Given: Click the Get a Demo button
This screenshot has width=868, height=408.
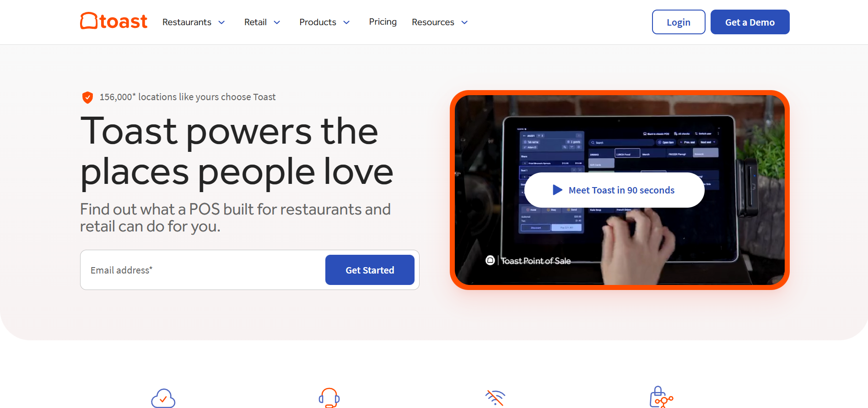Looking at the screenshot, I should click(750, 22).
